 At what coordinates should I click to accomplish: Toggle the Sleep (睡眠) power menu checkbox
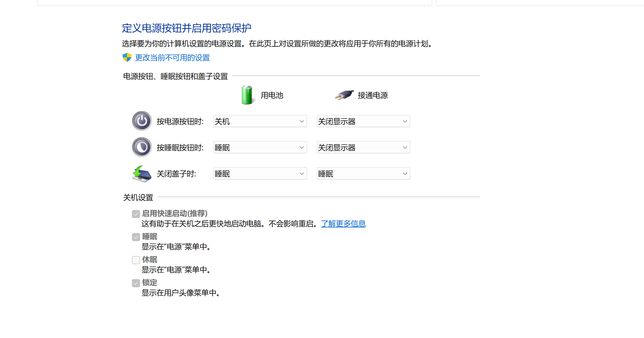(x=136, y=237)
